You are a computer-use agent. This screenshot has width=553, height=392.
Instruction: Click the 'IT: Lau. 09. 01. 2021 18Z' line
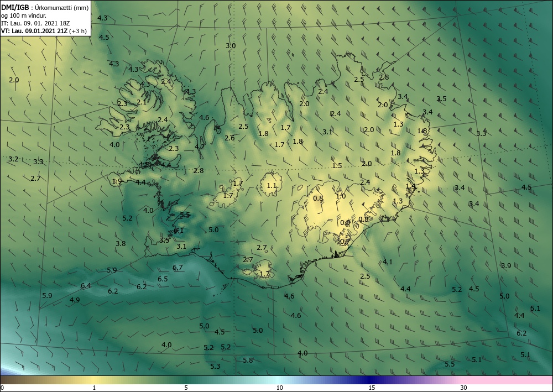(x=35, y=23)
